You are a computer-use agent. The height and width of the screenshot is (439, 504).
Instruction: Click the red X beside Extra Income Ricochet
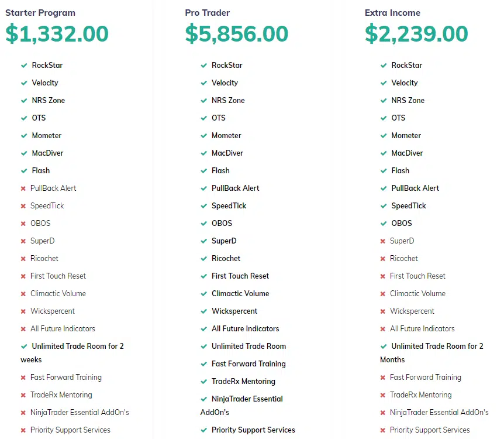(x=382, y=259)
